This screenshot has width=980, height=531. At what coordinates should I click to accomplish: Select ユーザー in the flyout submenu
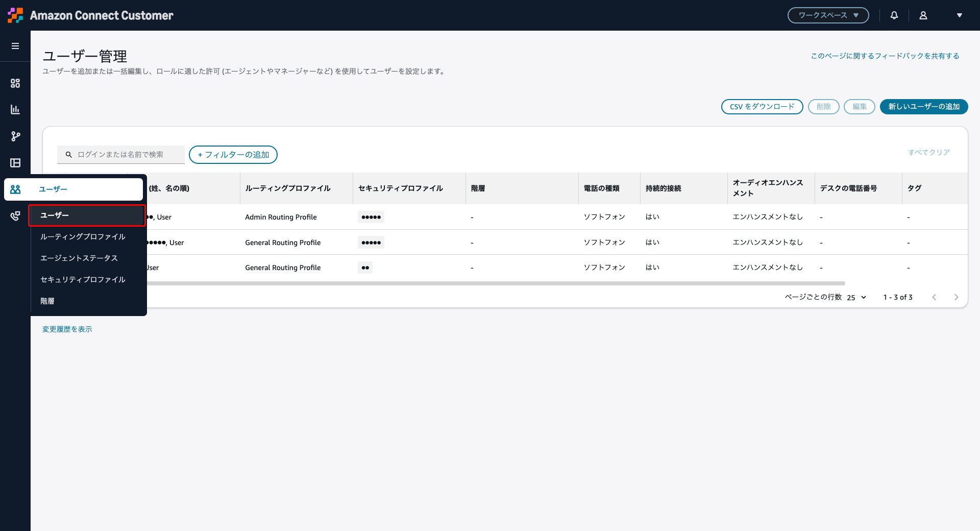point(87,215)
